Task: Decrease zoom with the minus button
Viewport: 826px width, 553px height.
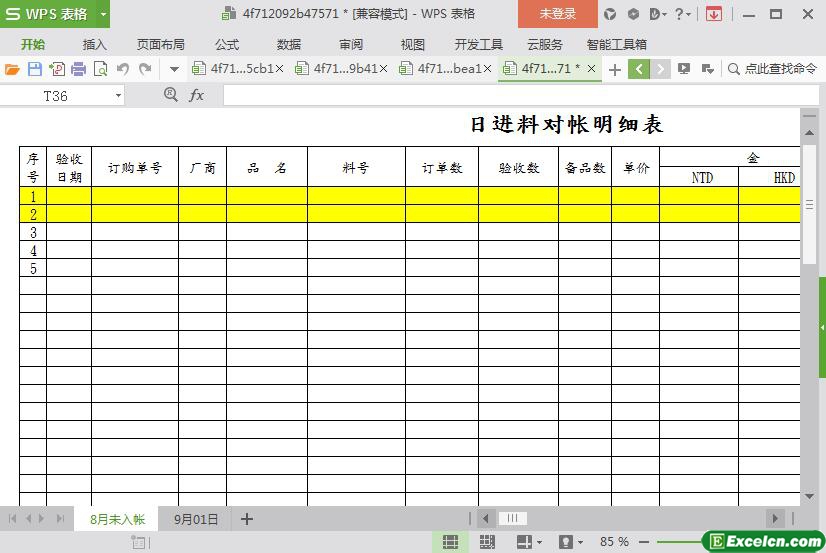Action: 644,542
